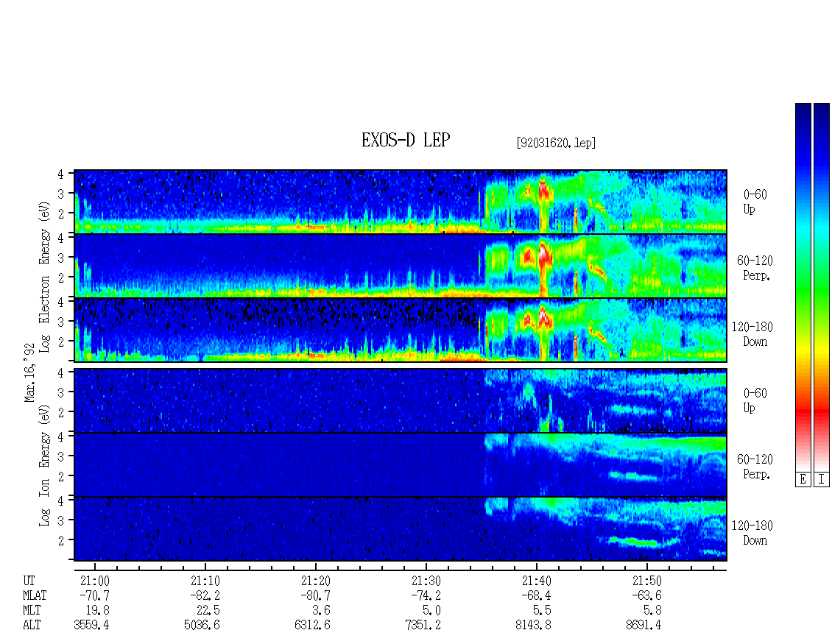The image size is (832, 644).
Task: Click the 21:20 time tick label
Action: pos(316,581)
